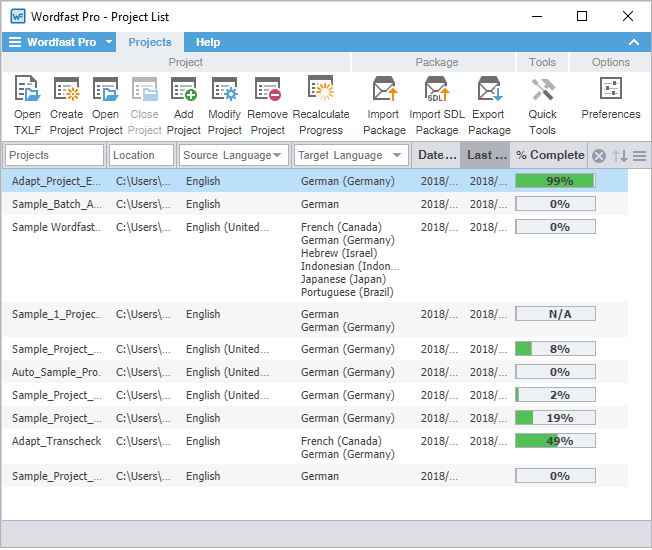Select Adapt_Transcheck project row
The image size is (652, 550).
pos(315,447)
